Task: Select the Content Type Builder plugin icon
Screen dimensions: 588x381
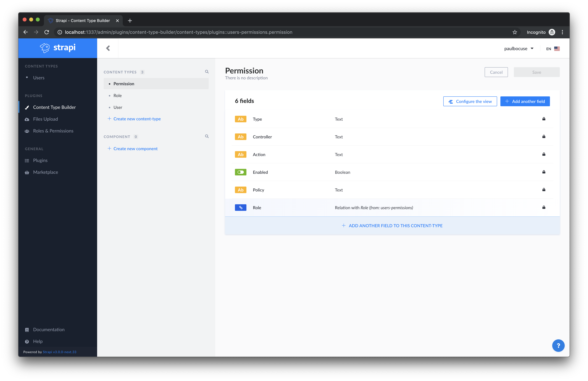Action: pyautogui.click(x=27, y=107)
